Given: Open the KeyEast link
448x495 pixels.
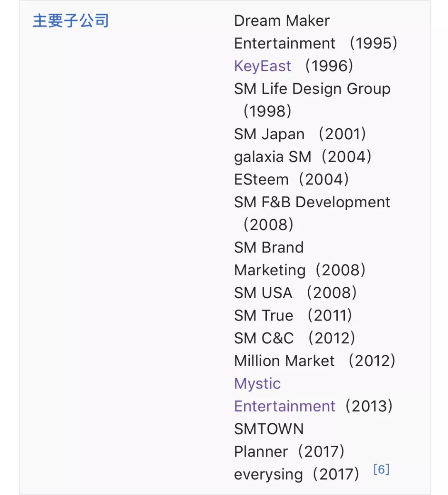Looking at the screenshot, I should (263, 66).
